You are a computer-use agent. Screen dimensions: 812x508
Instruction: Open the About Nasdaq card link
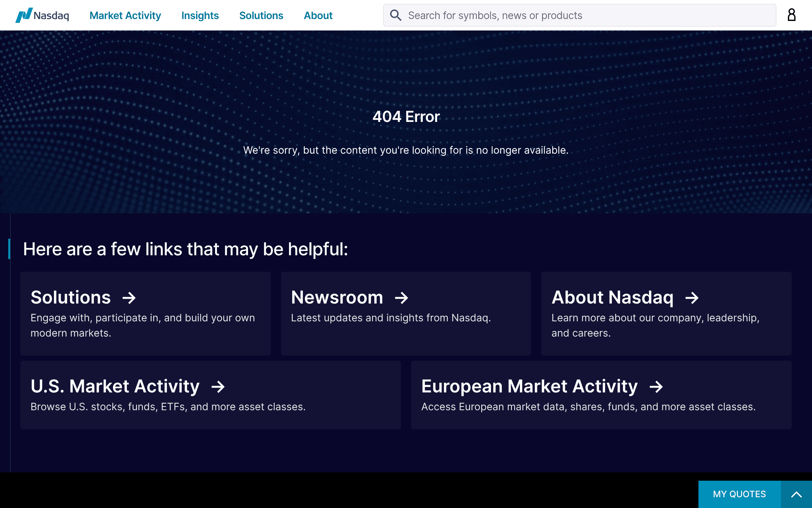(612, 297)
